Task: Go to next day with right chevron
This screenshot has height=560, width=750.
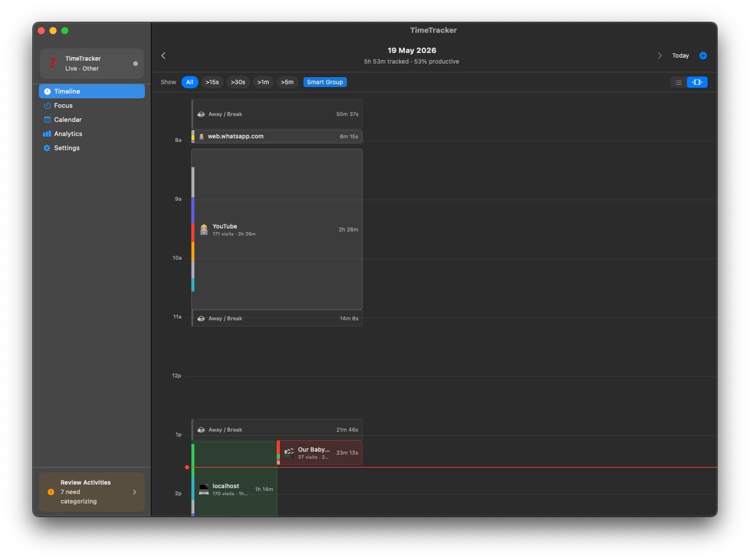Action: [659, 56]
